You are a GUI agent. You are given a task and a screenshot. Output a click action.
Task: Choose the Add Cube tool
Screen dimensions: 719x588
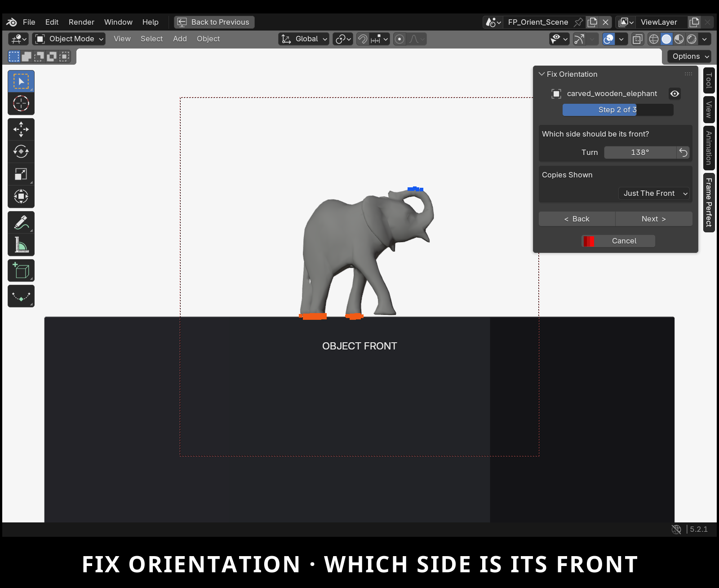coord(21,270)
